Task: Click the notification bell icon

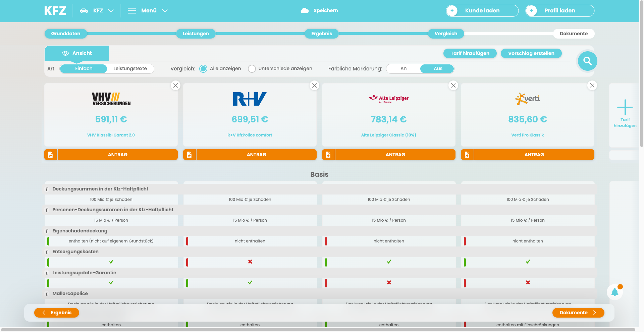Action: pyautogui.click(x=615, y=292)
